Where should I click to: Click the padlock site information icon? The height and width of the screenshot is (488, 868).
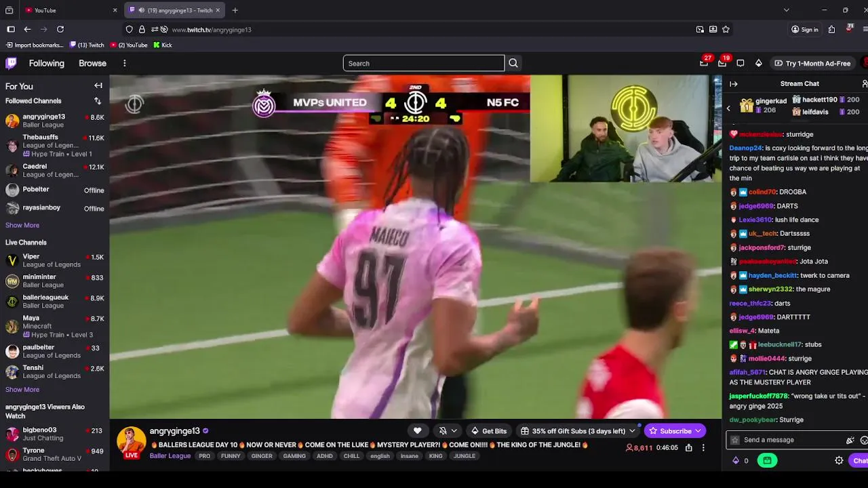pos(142,29)
